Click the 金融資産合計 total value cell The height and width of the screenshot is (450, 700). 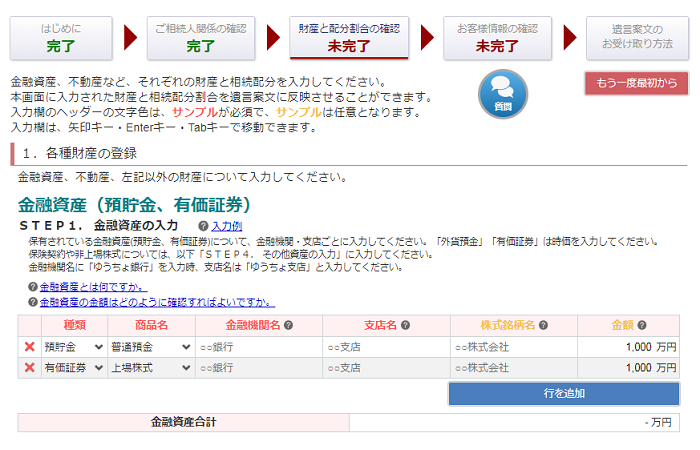[514, 422]
